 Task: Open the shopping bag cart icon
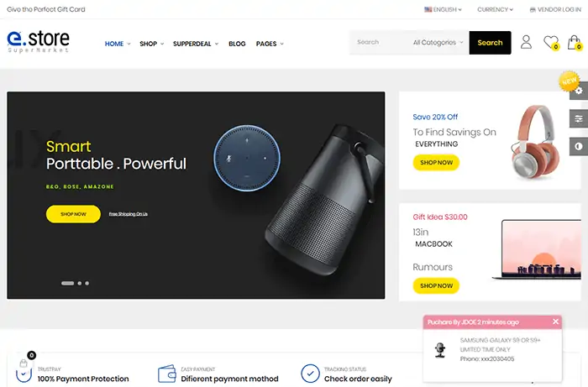574,42
